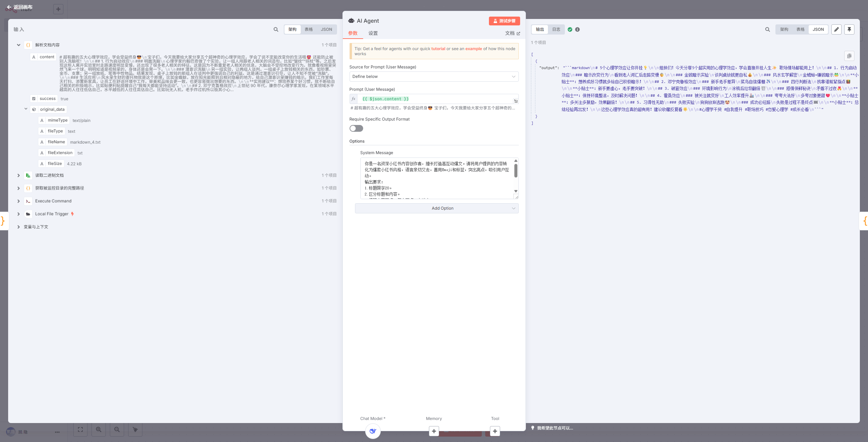The height and width of the screenshot is (442, 868).
Task: Select input panel 架构 view
Action: 292,29
